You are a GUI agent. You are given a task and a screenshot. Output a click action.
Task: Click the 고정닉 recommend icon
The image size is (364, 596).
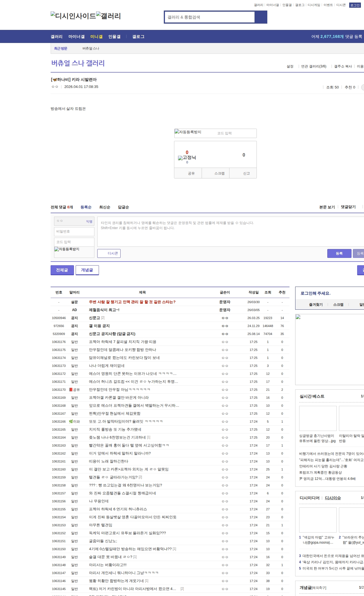pyautogui.click(x=187, y=158)
